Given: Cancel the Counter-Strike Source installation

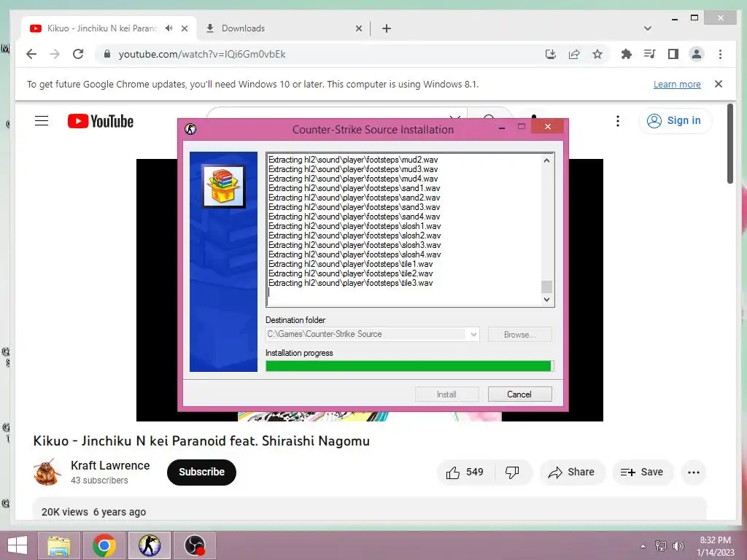Looking at the screenshot, I should [x=519, y=394].
